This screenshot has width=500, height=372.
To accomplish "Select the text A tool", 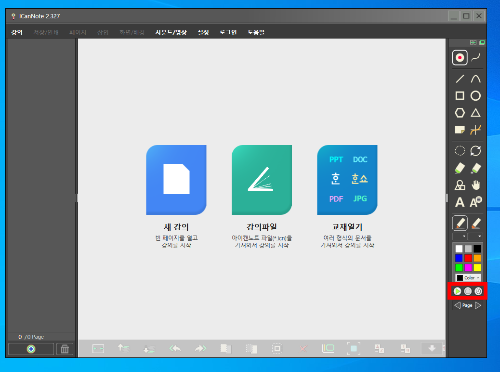I will point(460,202).
